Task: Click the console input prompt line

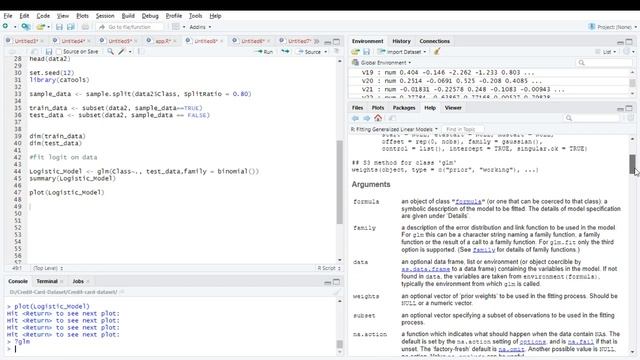Action: pos(171,349)
